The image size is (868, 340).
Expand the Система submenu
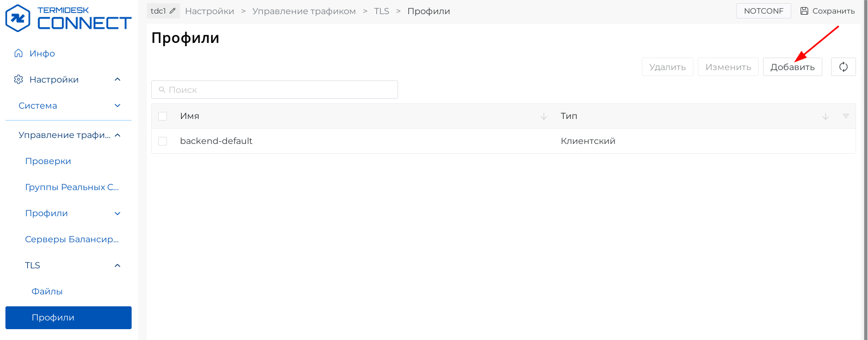(x=117, y=106)
